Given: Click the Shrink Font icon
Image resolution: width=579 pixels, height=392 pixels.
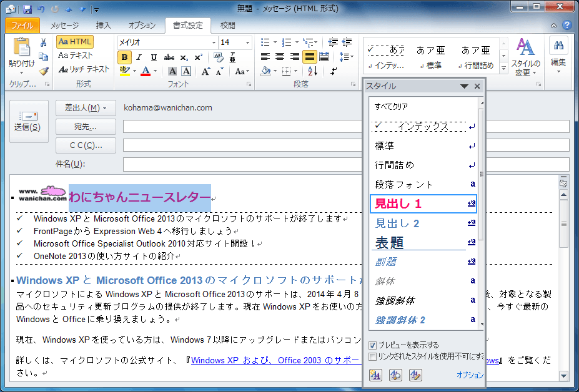Looking at the screenshot, I should pos(220,71).
